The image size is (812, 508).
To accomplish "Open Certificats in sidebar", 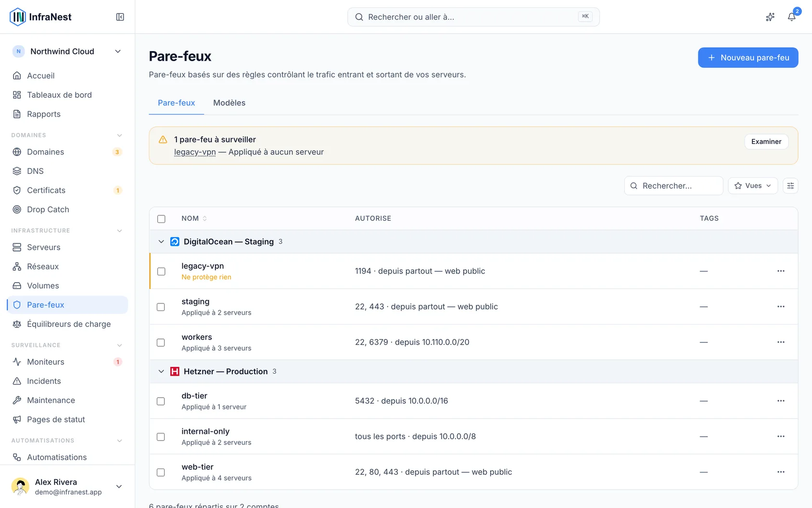I will (x=67, y=191).
